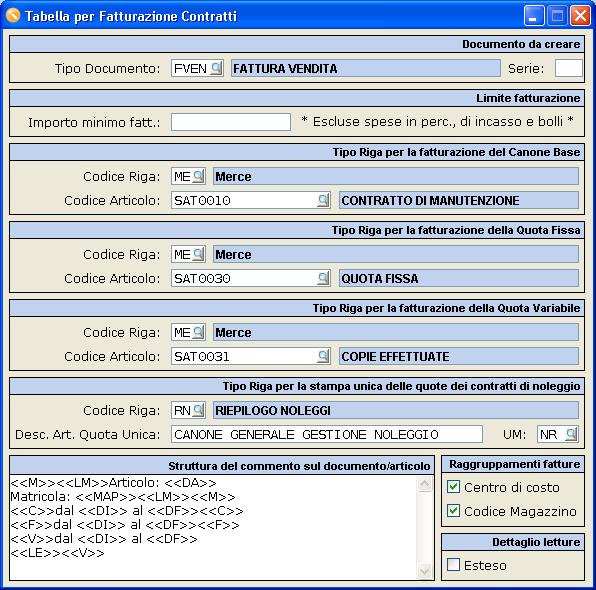Image resolution: width=596 pixels, height=590 pixels.
Task: Open article lookup next to SAT0010
Action: point(323,200)
